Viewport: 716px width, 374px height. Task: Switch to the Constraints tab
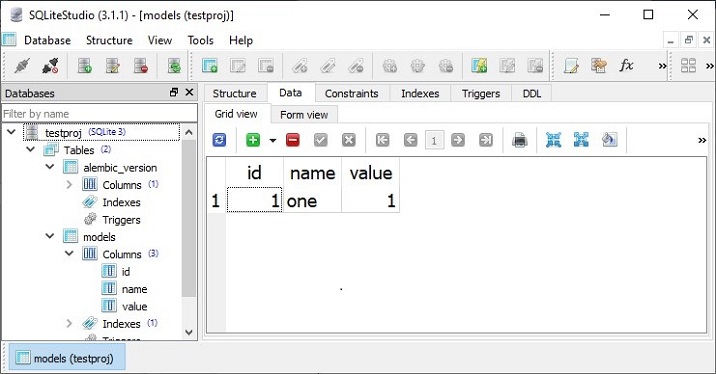click(352, 93)
